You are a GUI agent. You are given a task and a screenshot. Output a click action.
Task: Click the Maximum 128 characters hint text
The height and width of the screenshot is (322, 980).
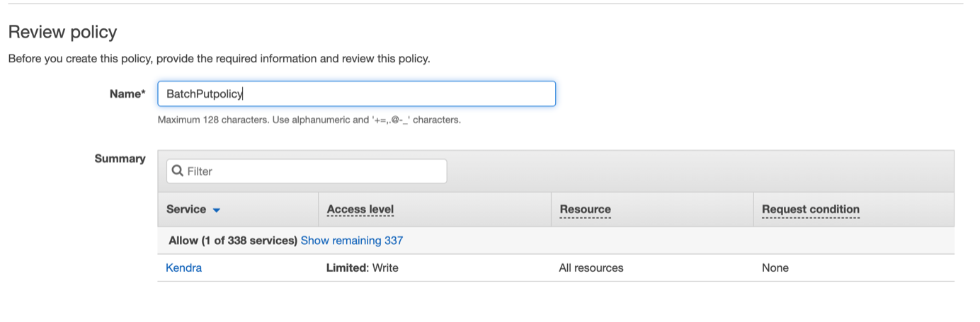[309, 120]
